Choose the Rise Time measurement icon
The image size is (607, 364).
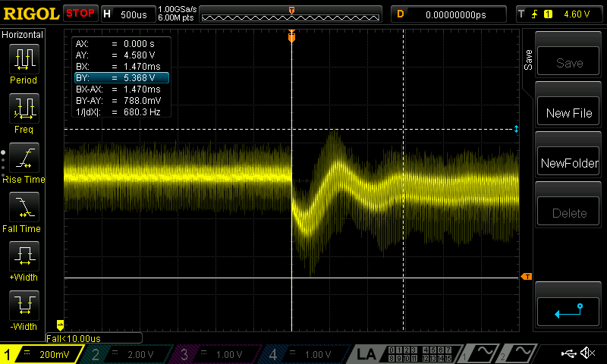click(x=24, y=158)
